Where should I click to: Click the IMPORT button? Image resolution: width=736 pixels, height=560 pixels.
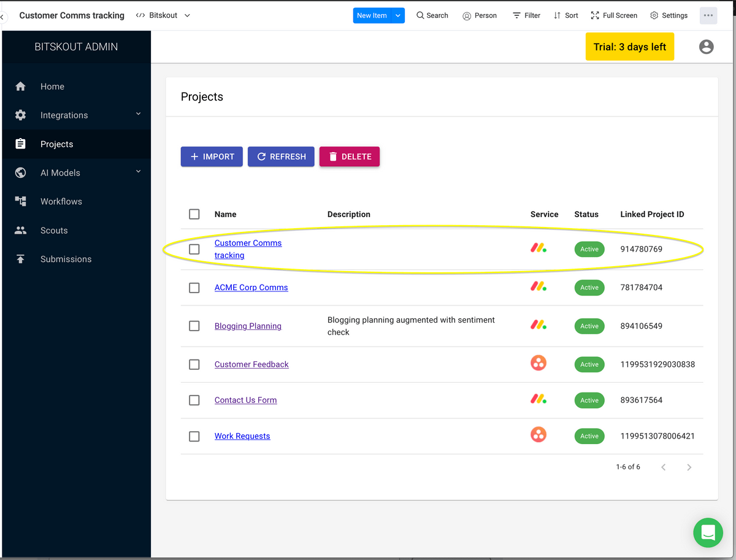(x=212, y=156)
